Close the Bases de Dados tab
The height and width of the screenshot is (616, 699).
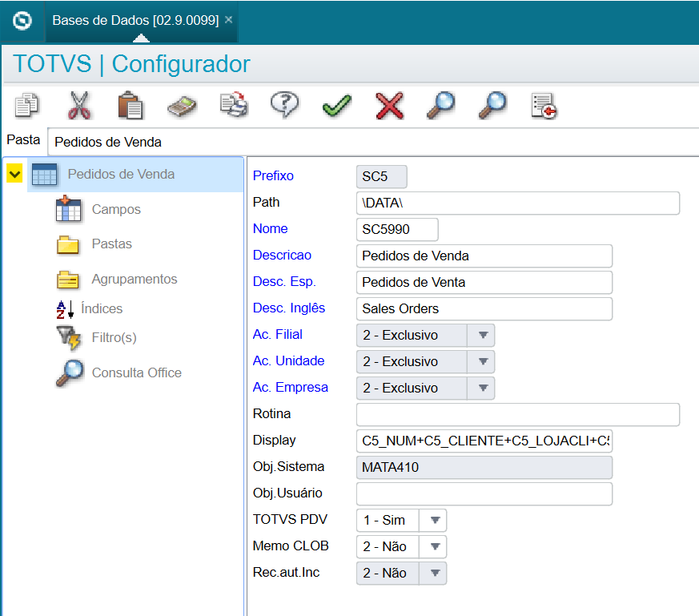coord(229,20)
